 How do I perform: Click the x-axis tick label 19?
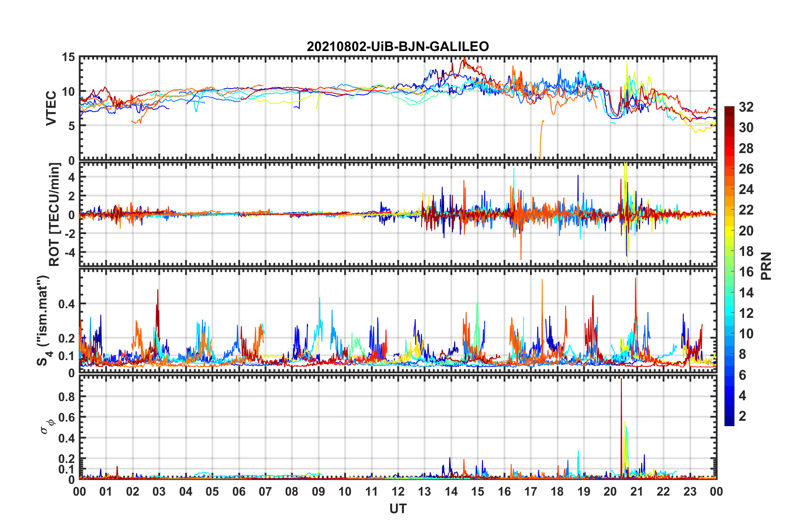pyautogui.click(x=584, y=491)
